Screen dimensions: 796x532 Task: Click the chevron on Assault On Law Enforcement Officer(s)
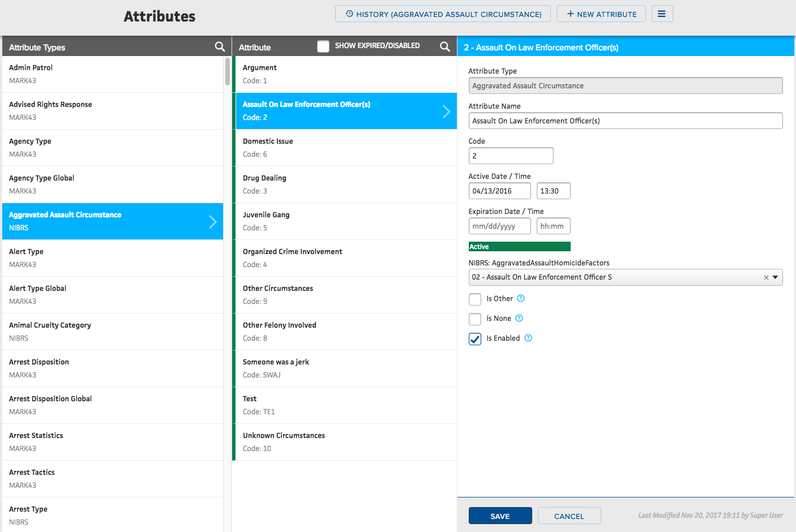[447, 111]
